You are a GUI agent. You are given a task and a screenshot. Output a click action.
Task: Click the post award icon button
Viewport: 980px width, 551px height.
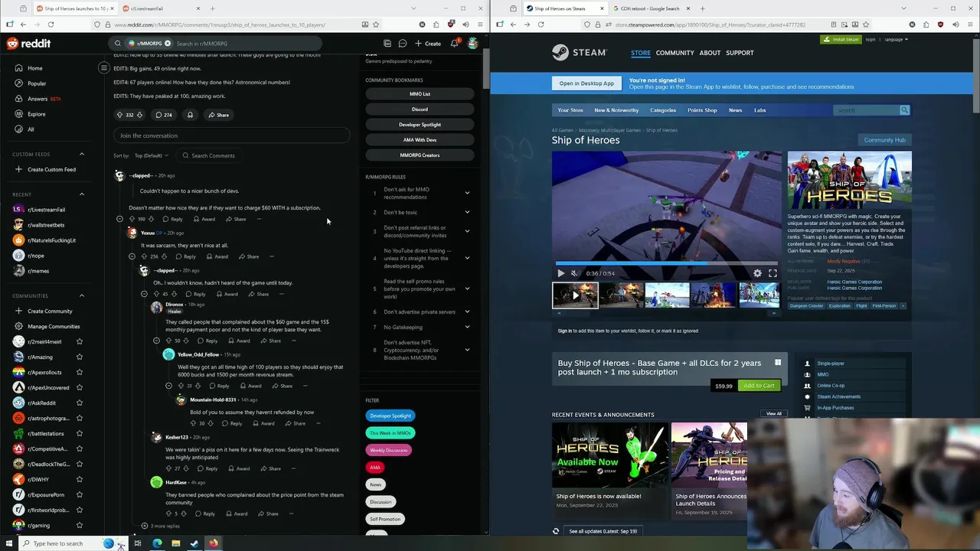coord(190,115)
